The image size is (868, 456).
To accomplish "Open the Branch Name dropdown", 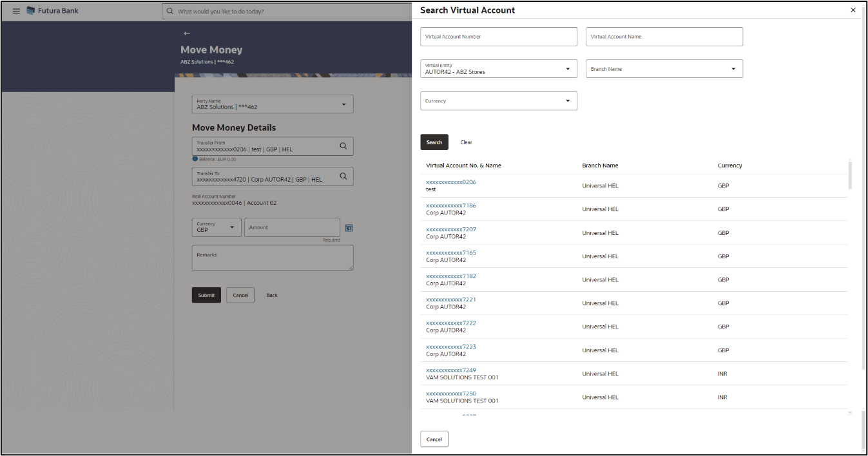I will (x=733, y=69).
